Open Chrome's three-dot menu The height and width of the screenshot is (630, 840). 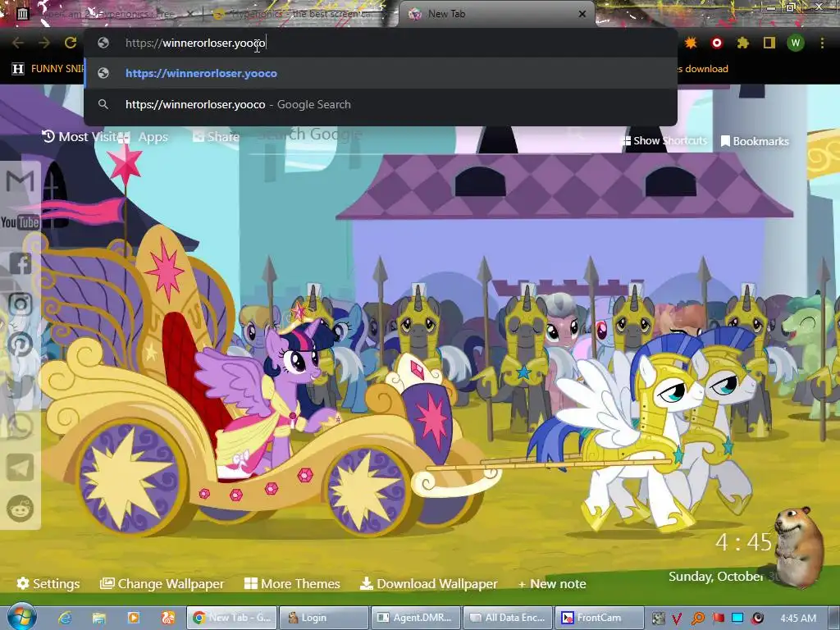coord(822,43)
